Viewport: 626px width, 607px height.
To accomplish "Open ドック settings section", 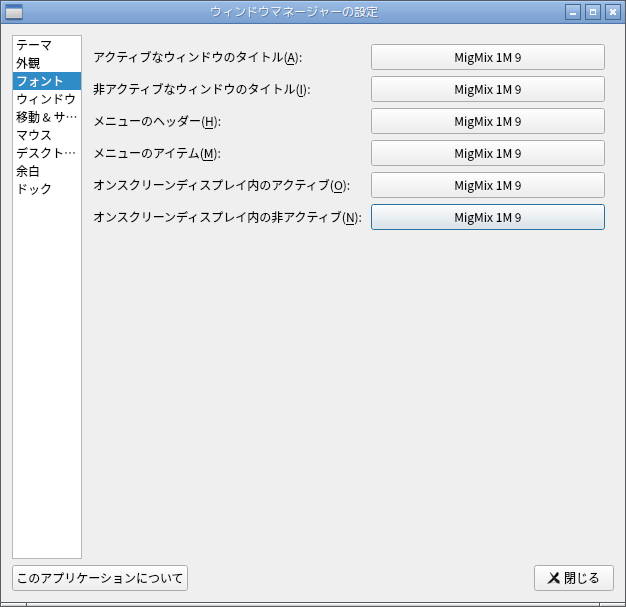I will (47, 189).
